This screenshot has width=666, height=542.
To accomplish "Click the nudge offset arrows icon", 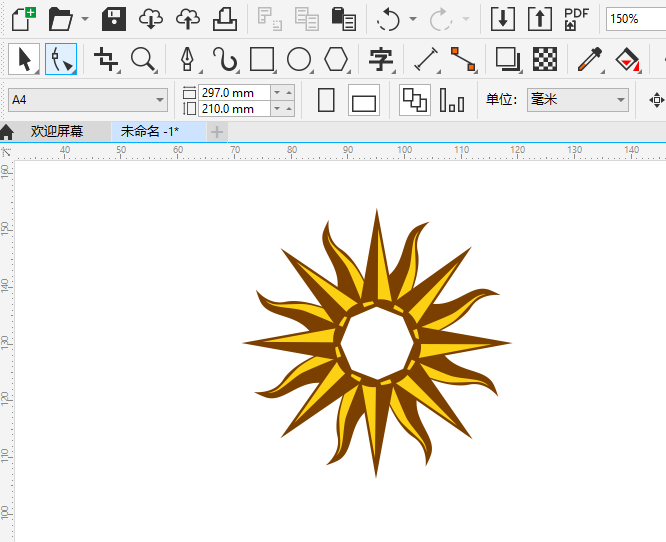I will click(x=657, y=100).
